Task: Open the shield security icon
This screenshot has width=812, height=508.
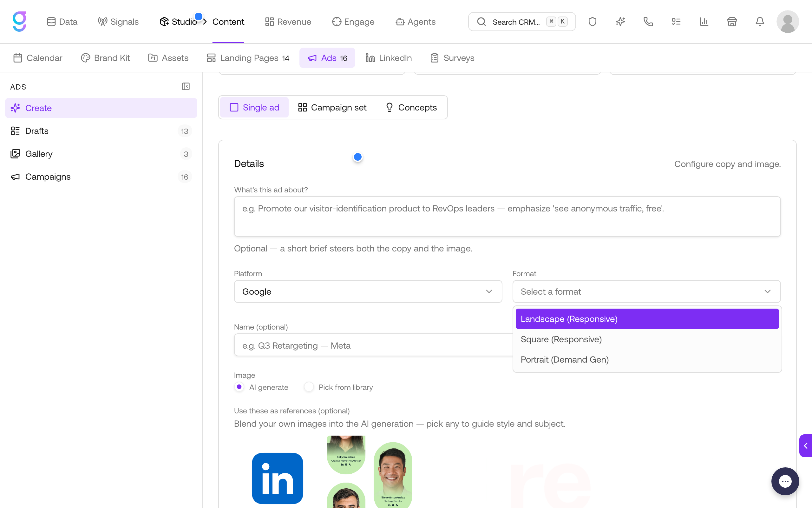Action: click(x=592, y=22)
